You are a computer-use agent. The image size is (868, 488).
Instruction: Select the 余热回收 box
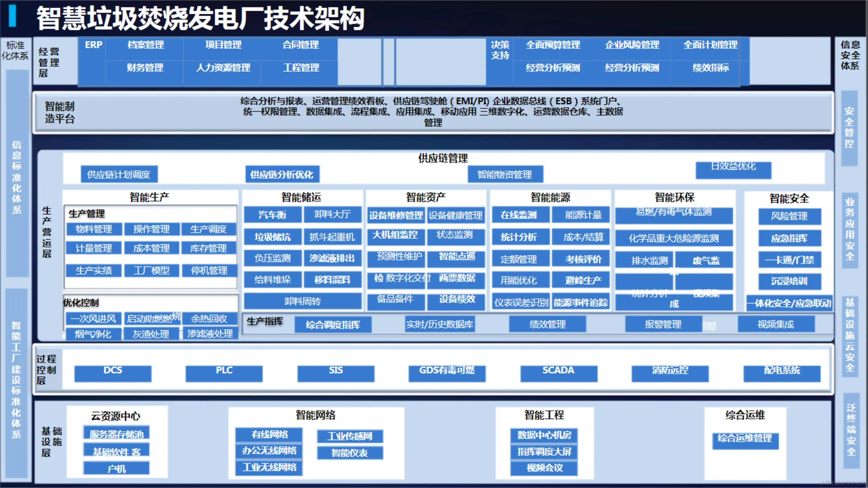(209, 319)
